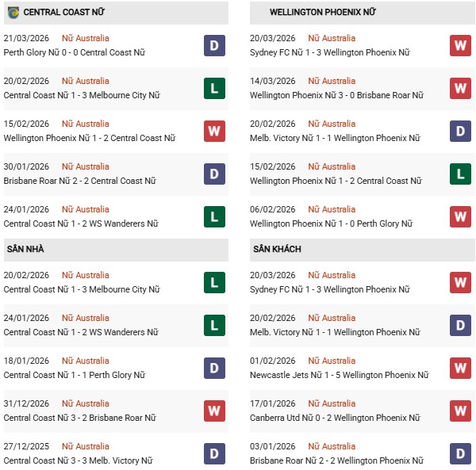Click the W badge for Wellington 3-0 Brisbane Roar

[460, 88]
